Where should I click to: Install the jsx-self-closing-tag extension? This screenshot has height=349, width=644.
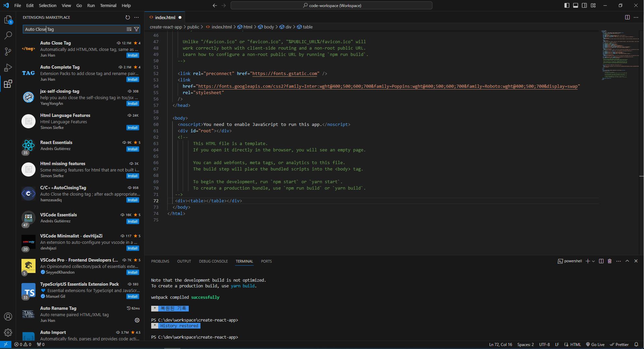[x=133, y=103]
